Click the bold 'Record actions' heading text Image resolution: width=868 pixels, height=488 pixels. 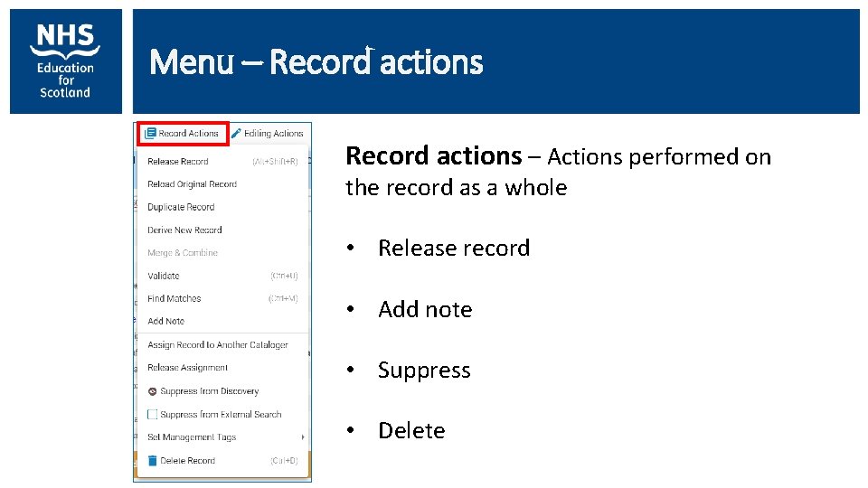coord(433,156)
